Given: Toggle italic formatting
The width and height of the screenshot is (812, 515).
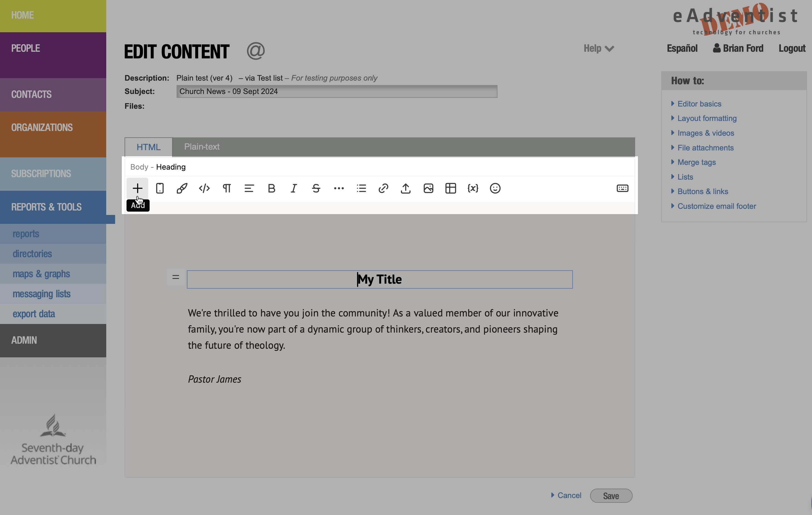Looking at the screenshot, I should [294, 188].
